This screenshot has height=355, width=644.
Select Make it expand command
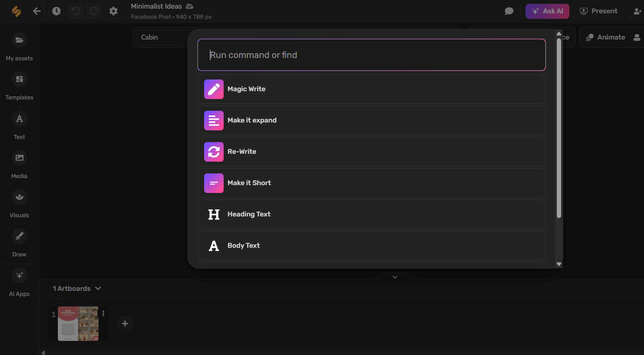tap(371, 120)
